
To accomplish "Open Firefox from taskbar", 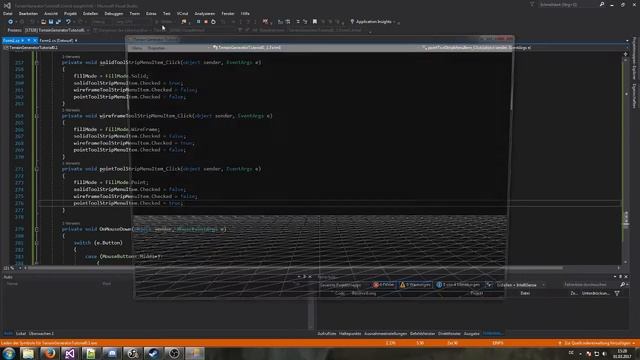I will [x=49, y=353].
